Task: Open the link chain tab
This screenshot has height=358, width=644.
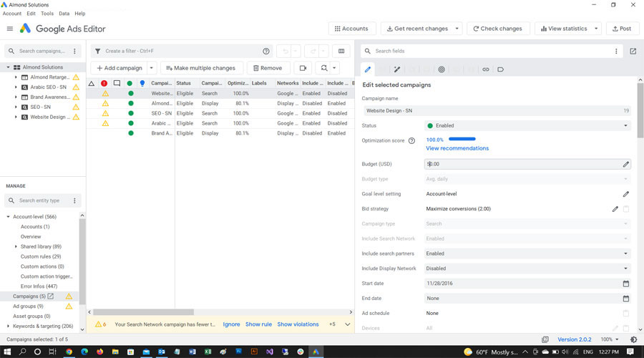Action: pyautogui.click(x=485, y=69)
